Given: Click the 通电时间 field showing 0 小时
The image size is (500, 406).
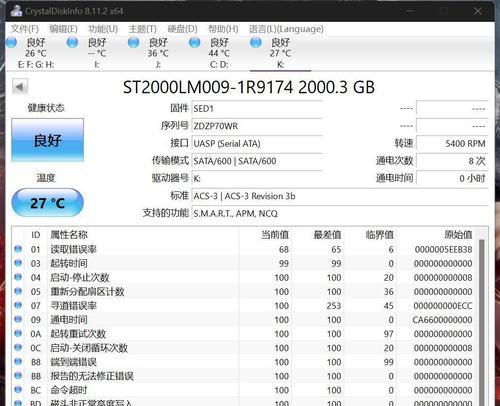Looking at the screenshot, I should pos(452,179).
